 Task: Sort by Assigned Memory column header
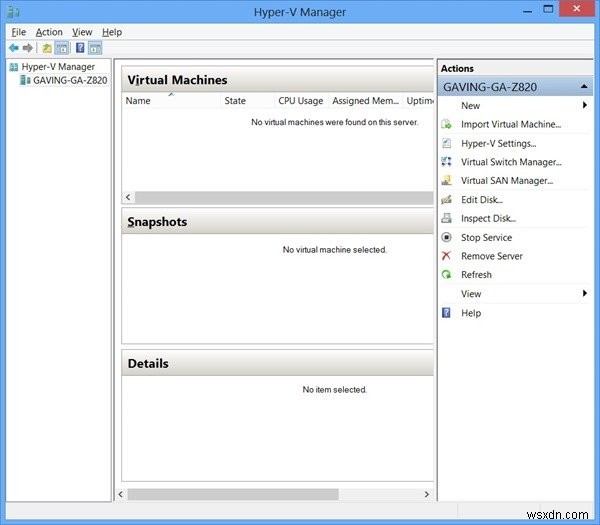coord(366,101)
